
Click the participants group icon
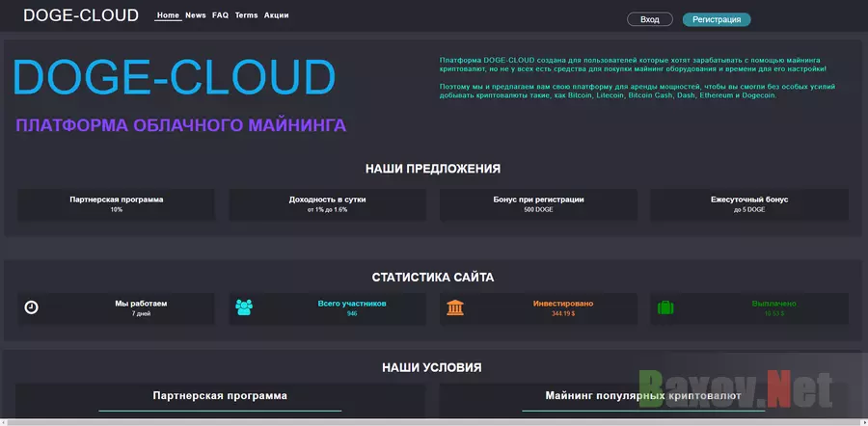pos(244,307)
